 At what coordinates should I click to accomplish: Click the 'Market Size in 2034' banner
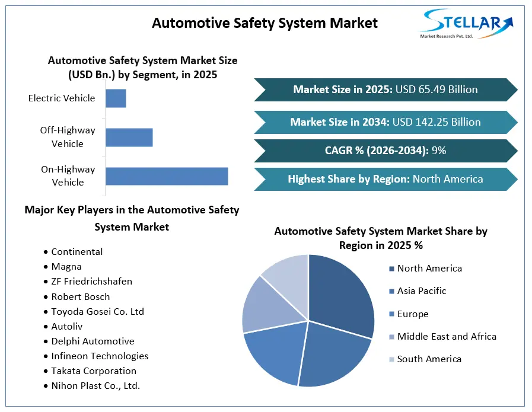pos(386,122)
